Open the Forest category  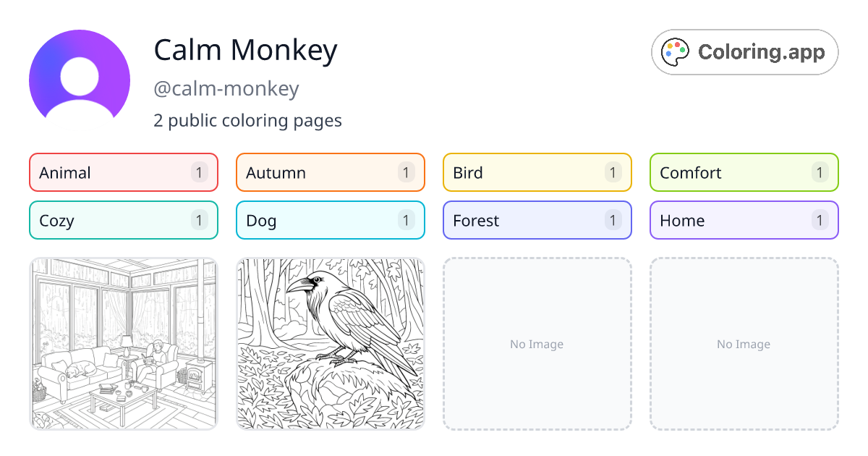[537, 220]
